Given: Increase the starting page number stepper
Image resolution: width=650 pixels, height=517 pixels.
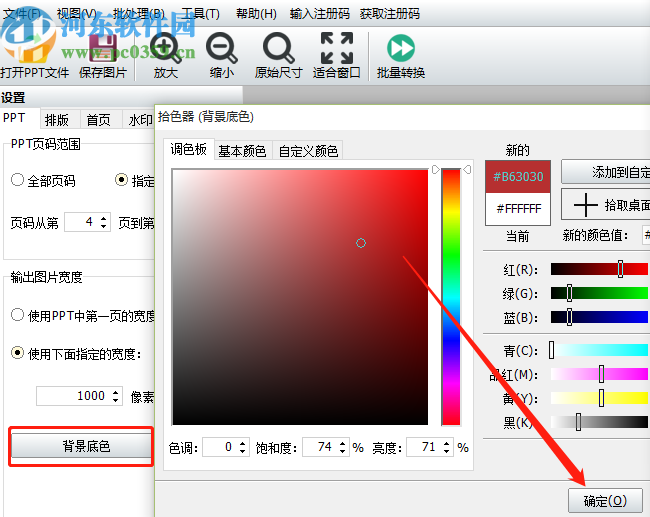Looking at the screenshot, I should click(x=104, y=218).
